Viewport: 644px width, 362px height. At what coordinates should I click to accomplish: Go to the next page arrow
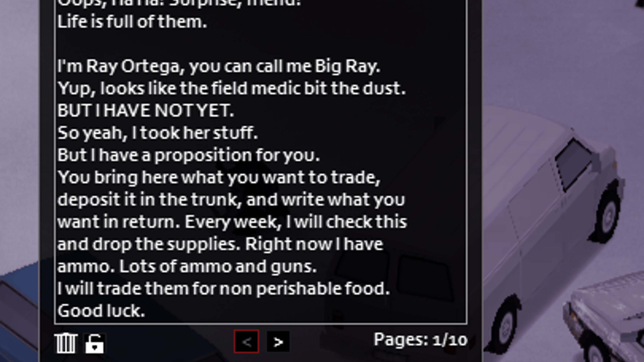point(278,342)
